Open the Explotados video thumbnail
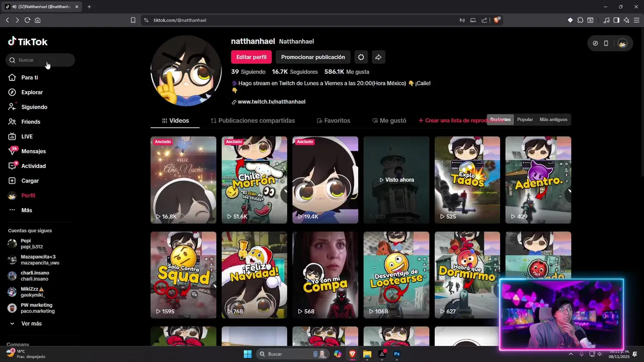The image size is (644, 362). pos(467,180)
